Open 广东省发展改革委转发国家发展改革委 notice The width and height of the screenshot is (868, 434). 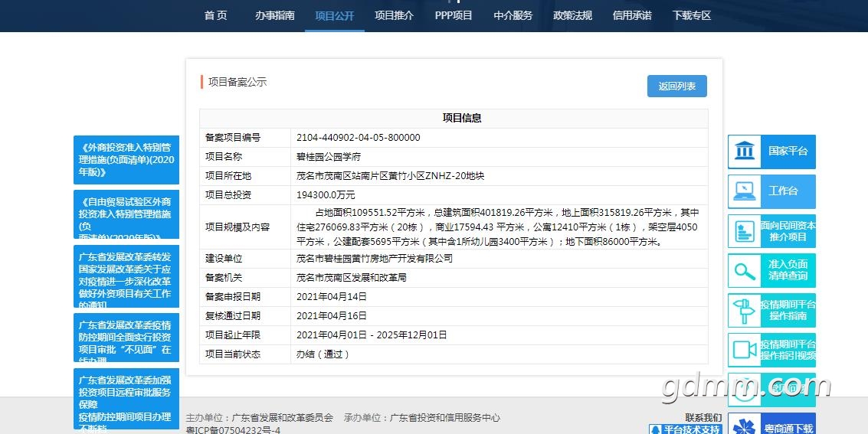coord(126,276)
